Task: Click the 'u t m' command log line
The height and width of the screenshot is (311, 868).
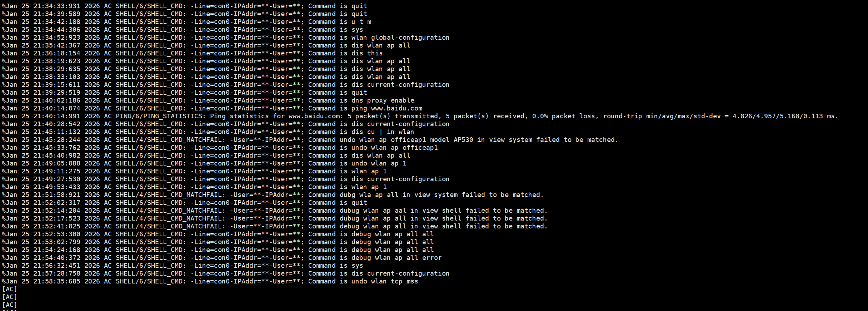Action: [361, 22]
